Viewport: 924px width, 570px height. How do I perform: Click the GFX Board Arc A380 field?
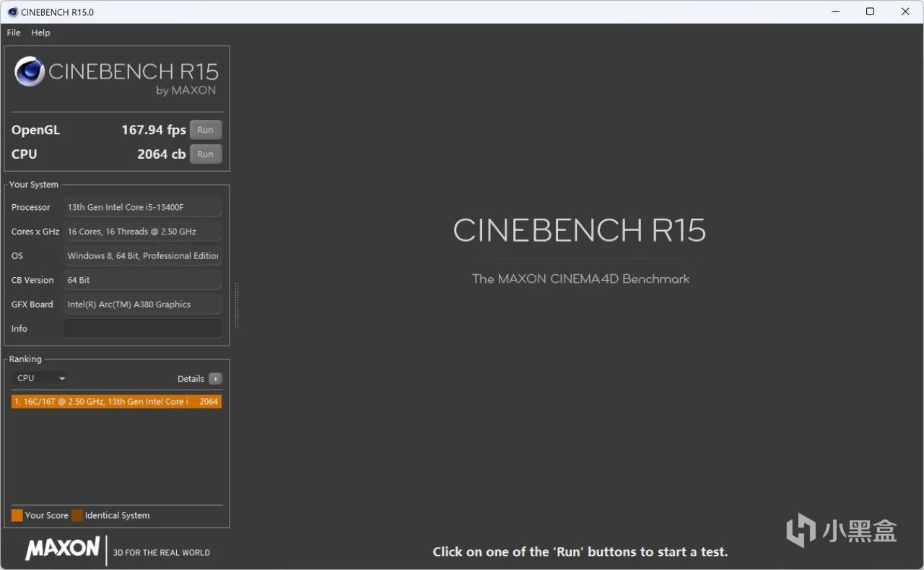pos(142,304)
